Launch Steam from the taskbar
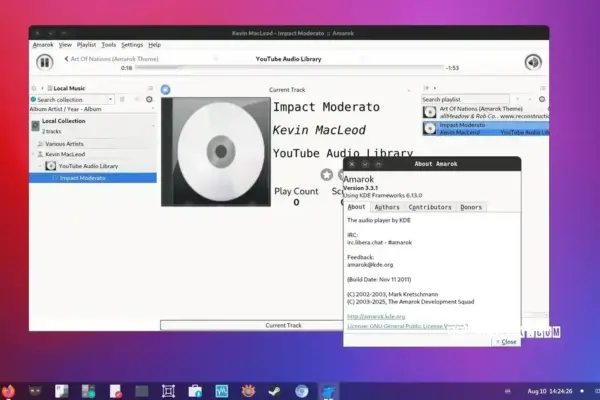The width and height of the screenshot is (600, 400). [275, 391]
